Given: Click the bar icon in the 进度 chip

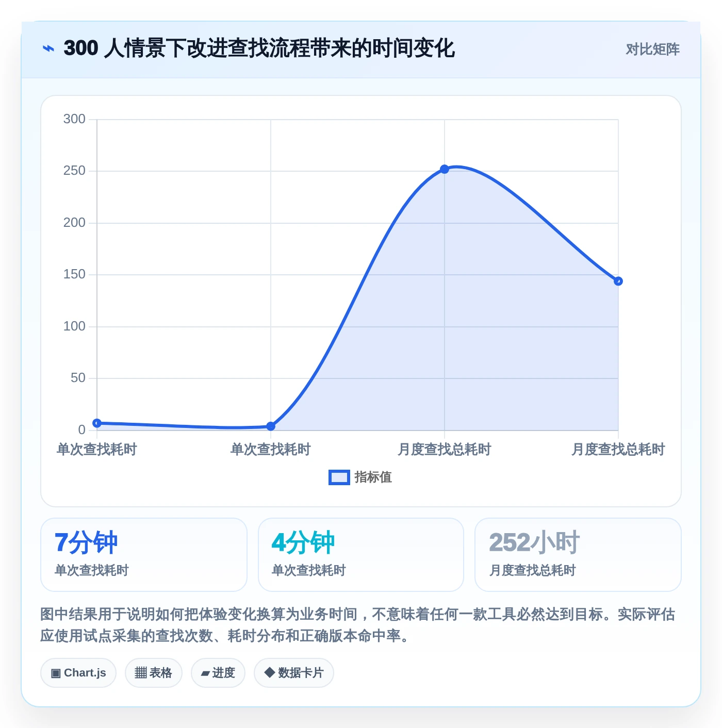Looking at the screenshot, I should point(206,673).
